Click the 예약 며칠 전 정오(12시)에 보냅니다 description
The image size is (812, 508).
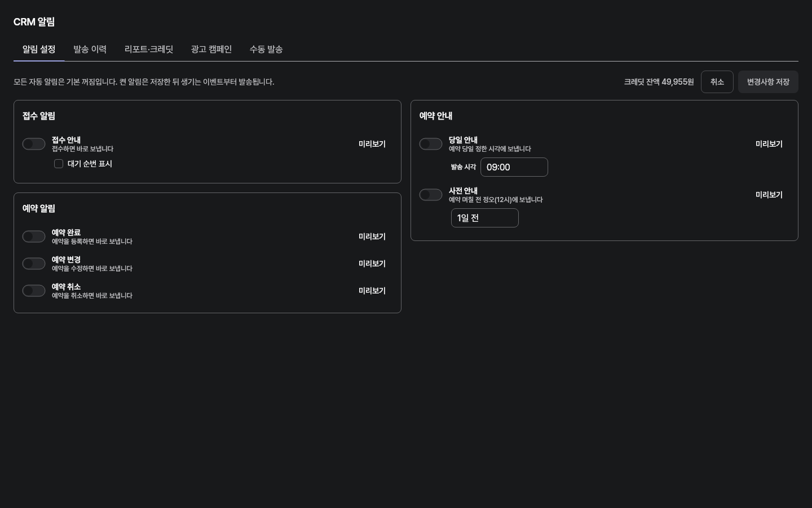click(496, 200)
